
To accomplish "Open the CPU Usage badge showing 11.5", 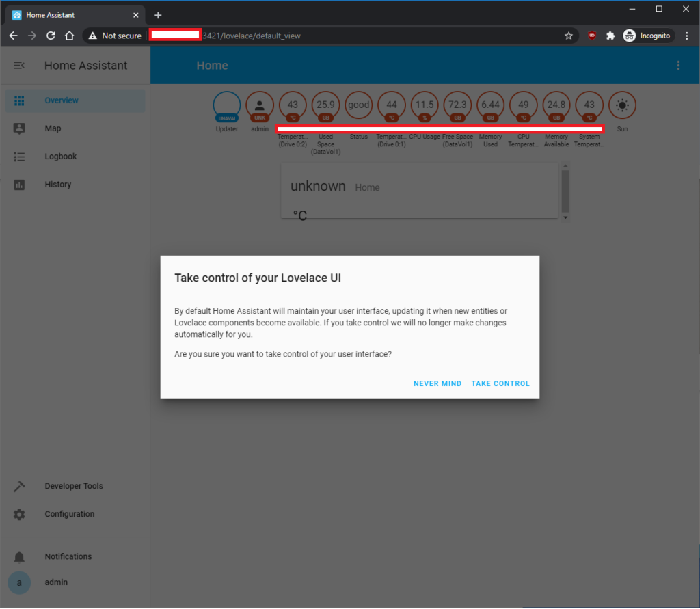I will click(425, 106).
